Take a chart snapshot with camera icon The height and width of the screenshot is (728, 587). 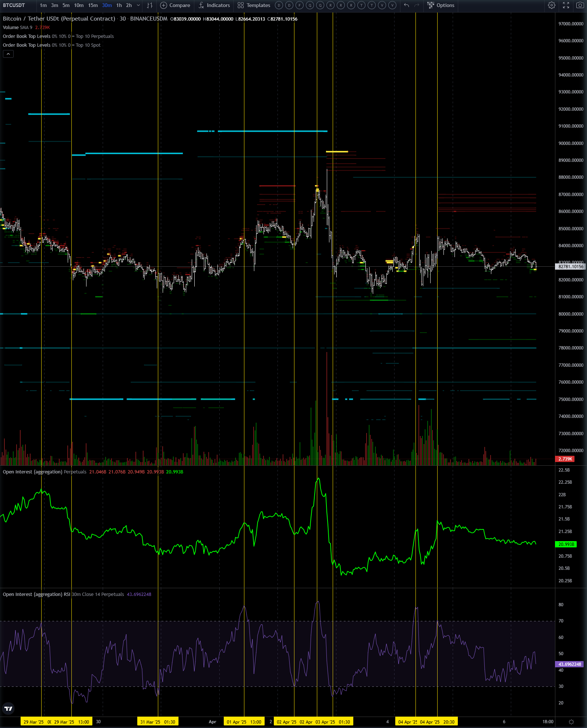[x=580, y=5]
